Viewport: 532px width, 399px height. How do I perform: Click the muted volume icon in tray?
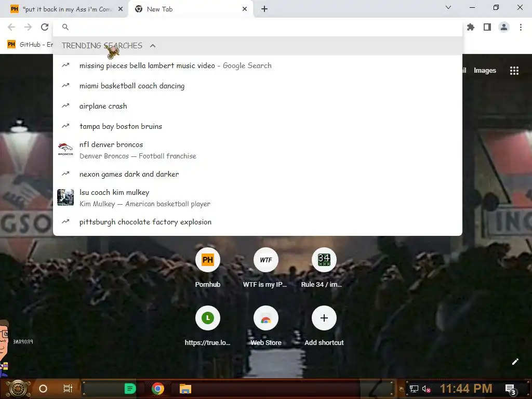pyautogui.click(x=426, y=389)
